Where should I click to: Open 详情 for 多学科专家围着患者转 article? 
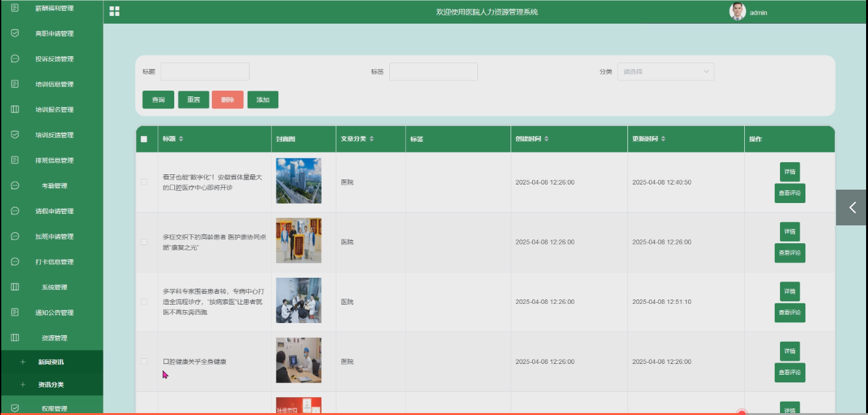click(x=789, y=291)
